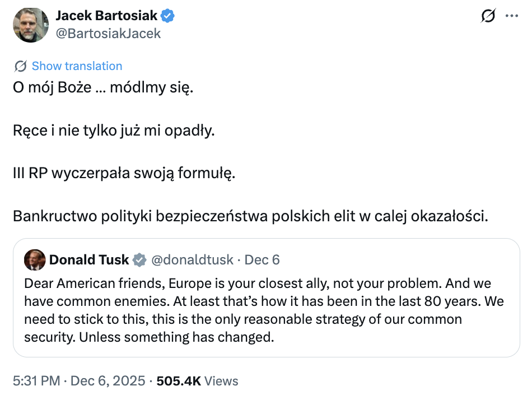
Task: Click the Grok icon at top right
Action: [488, 17]
